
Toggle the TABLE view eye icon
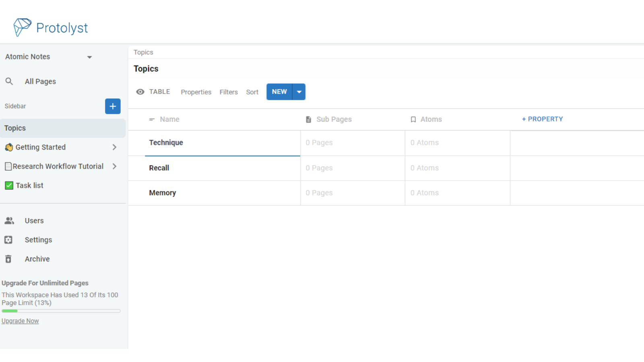point(140,92)
